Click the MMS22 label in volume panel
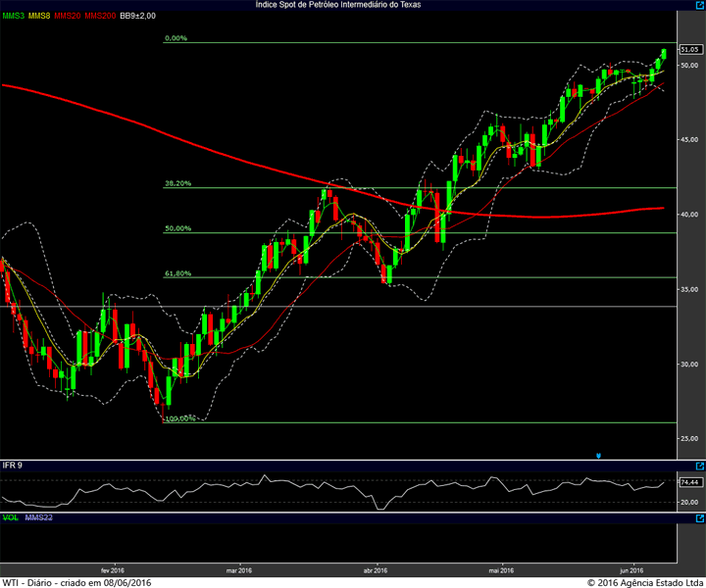 point(38,517)
